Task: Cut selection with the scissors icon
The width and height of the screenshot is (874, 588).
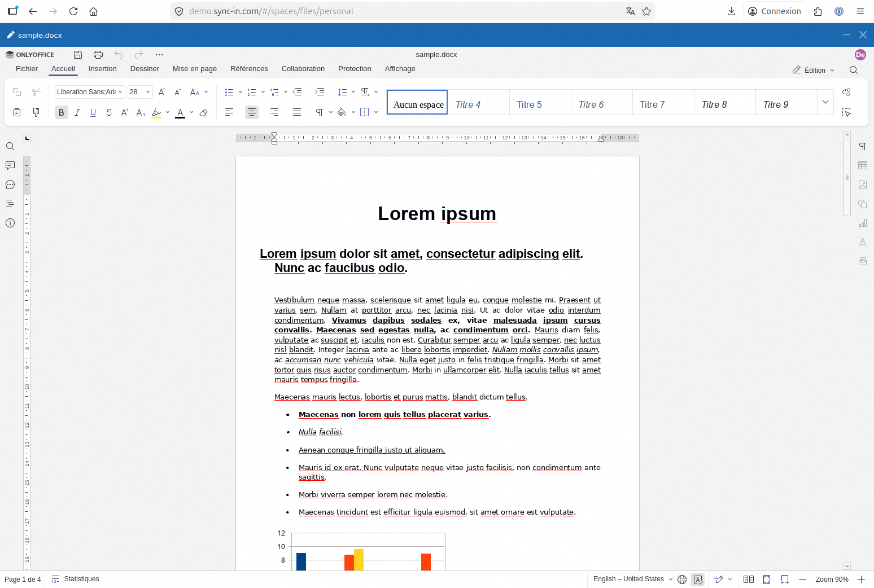Action: click(x=36, y=92)
